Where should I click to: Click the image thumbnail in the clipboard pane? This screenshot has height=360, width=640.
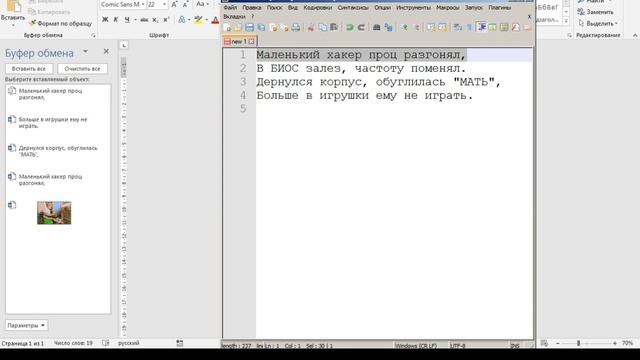click(x=54, y=213)
